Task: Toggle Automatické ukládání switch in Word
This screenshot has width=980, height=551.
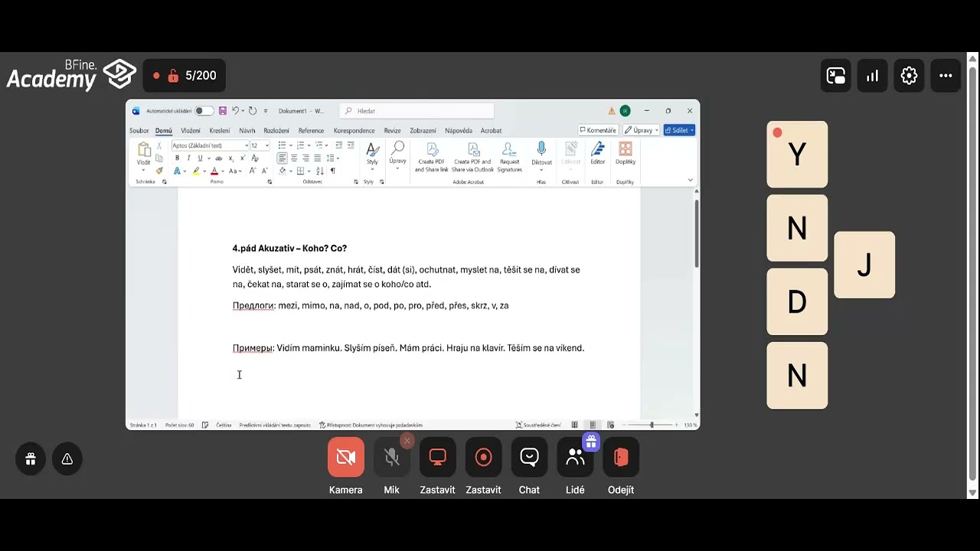Action: [204, 111]
